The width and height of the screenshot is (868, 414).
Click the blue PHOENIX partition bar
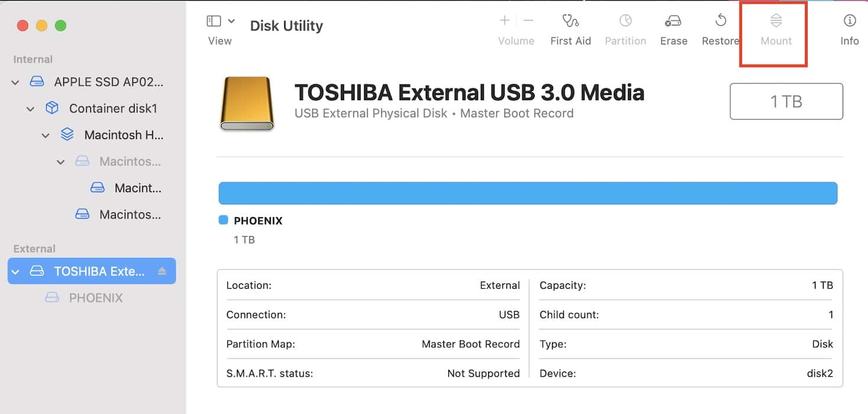528,193
